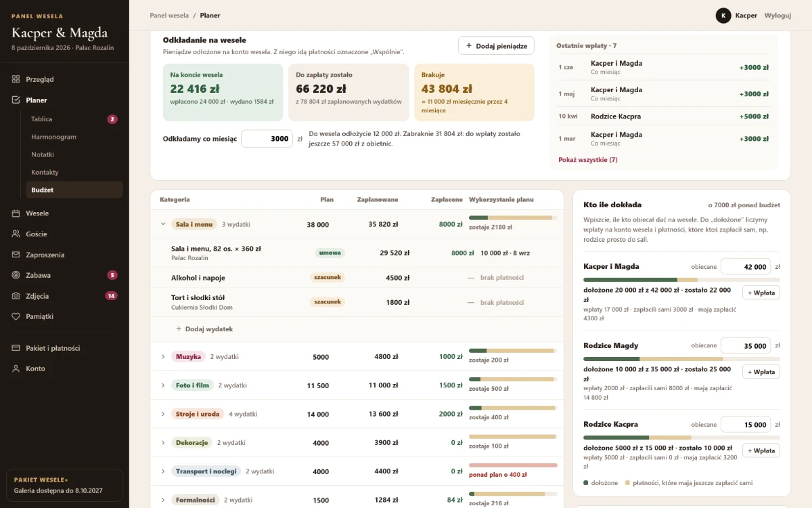Click the umowa status badge
The width and height of the screenshot is (812, 508).
330,253
